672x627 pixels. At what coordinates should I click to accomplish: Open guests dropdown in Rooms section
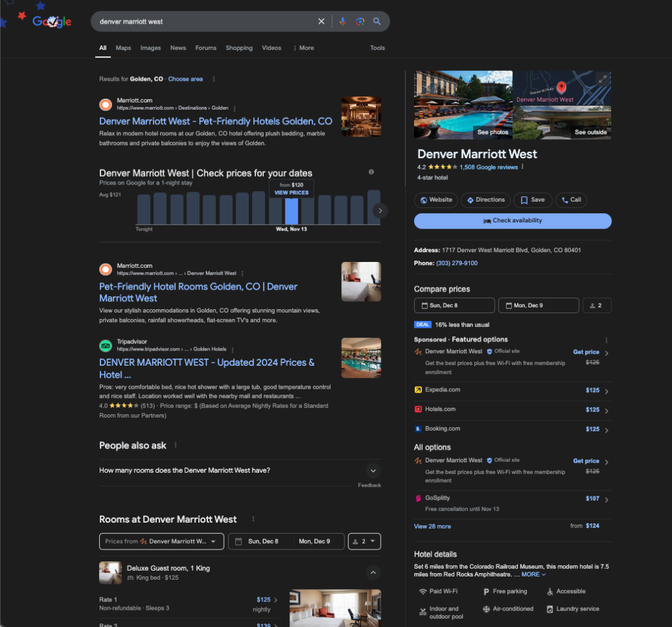[x=364, y=541]
